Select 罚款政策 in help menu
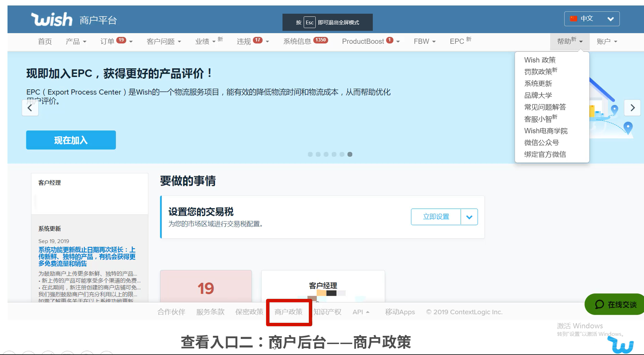 (540, 72)
